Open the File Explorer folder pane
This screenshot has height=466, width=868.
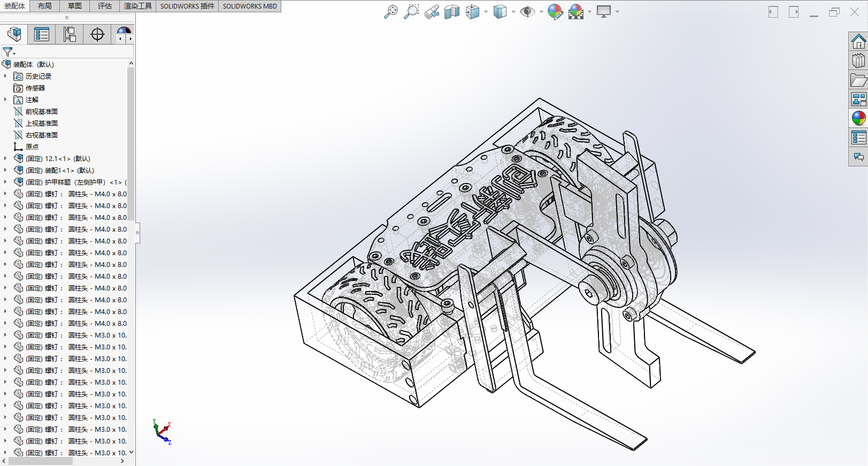(858, 80)
